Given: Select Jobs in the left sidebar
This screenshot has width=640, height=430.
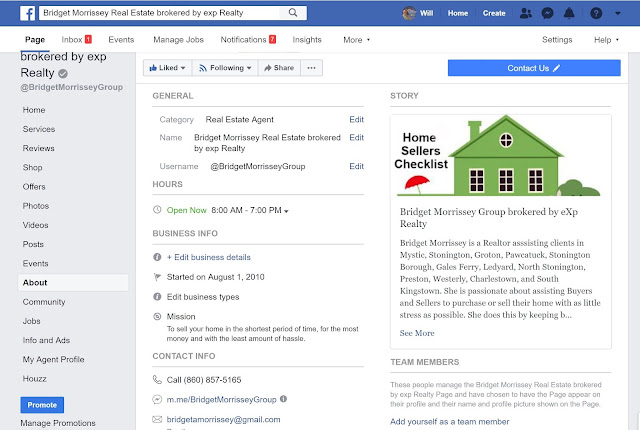Looking at the screenshot, I should coord(31,321).
